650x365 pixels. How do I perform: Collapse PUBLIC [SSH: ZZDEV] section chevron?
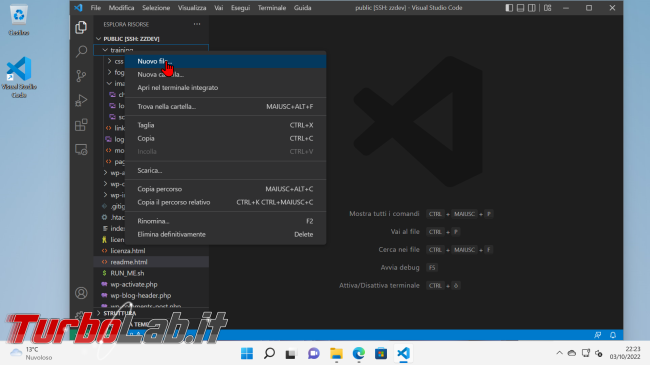point(99,39)
